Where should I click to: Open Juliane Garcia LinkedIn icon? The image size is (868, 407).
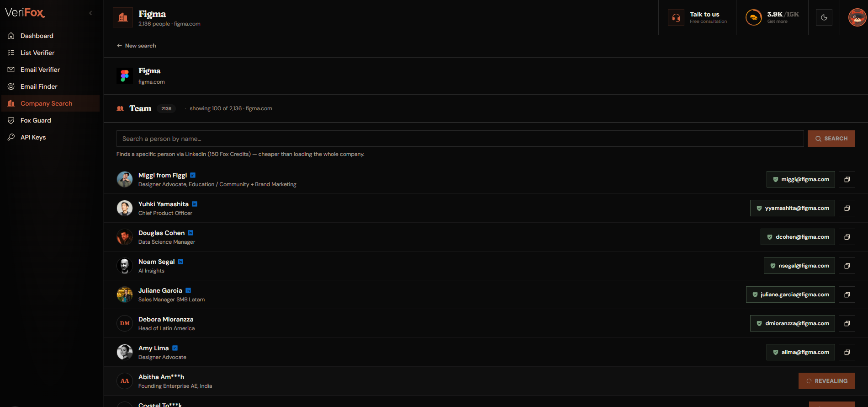188,290
